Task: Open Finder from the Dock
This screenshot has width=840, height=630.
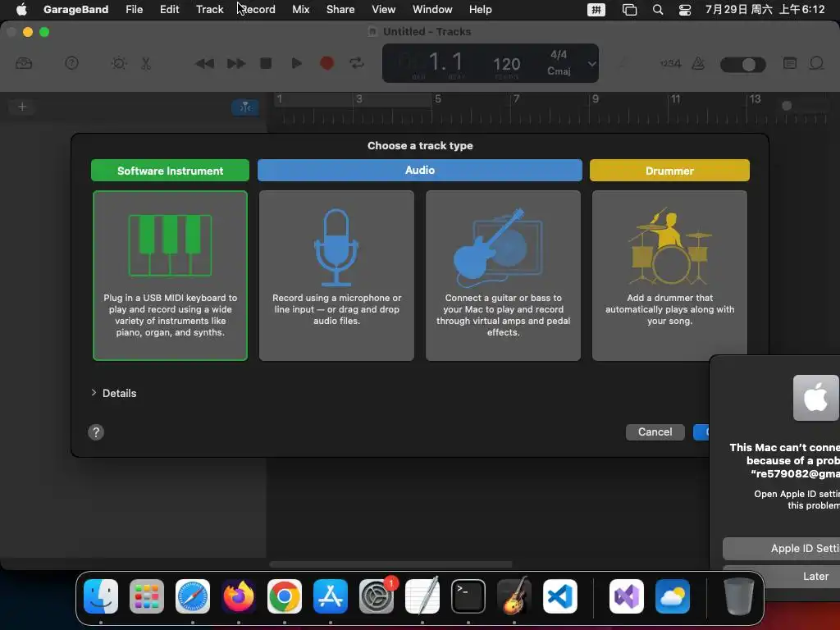Action: click(x=101, y=596)
